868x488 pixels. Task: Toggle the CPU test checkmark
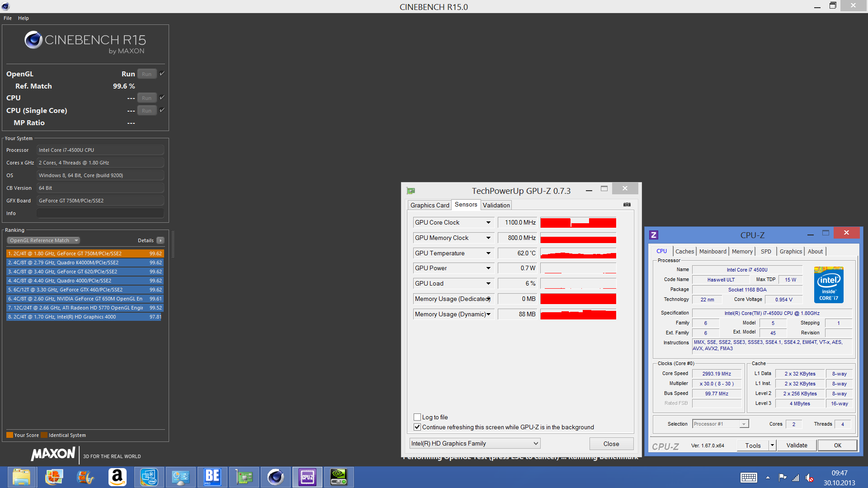(162, 97)
